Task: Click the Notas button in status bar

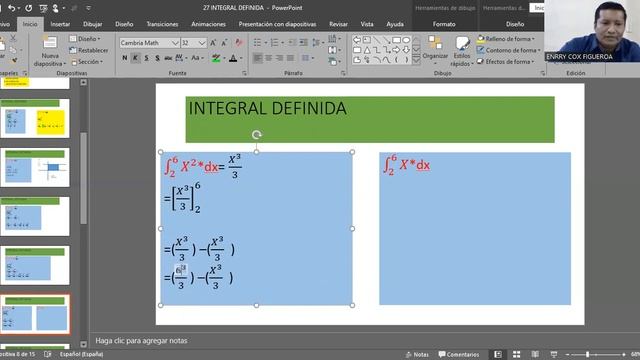Action: (x=417, y=354)
